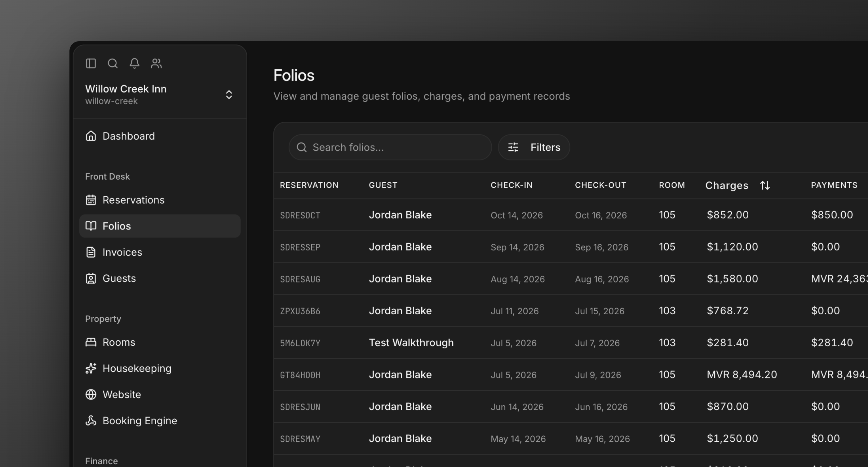Open Invoices page
Screen dimensions: 868x467
point(160,252)
